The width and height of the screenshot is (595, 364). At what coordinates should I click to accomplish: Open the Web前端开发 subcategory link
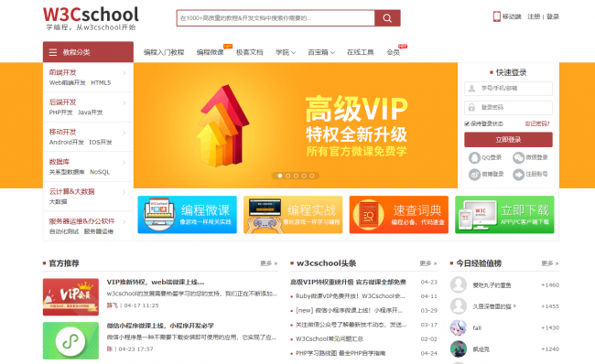point(67,82)
